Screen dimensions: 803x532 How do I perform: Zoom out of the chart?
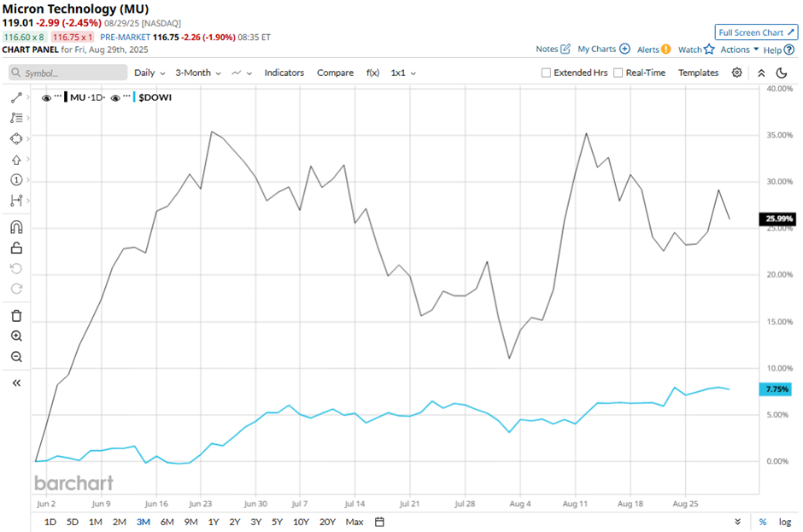[16, 356]
